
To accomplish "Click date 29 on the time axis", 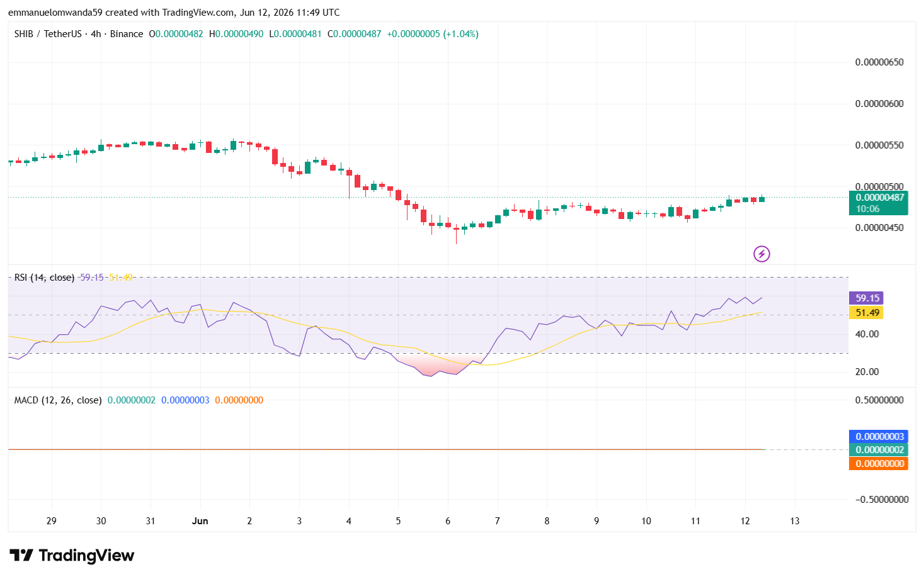I will [52, 520].
